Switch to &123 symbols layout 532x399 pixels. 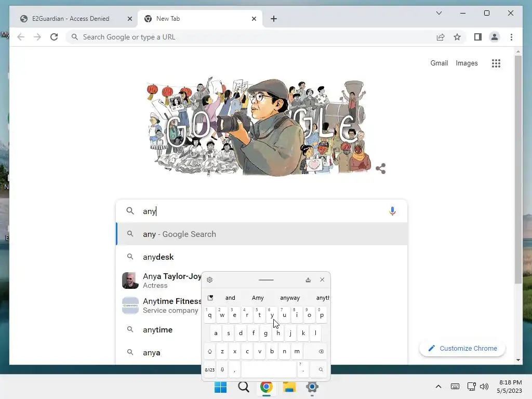pyautogui.click(x=210, y=369)
